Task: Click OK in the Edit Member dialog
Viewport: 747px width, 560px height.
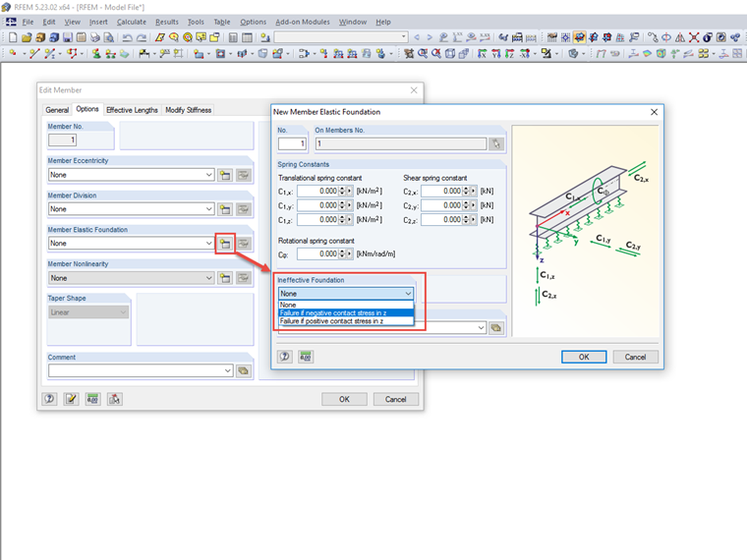Action: tap(344, 399)
